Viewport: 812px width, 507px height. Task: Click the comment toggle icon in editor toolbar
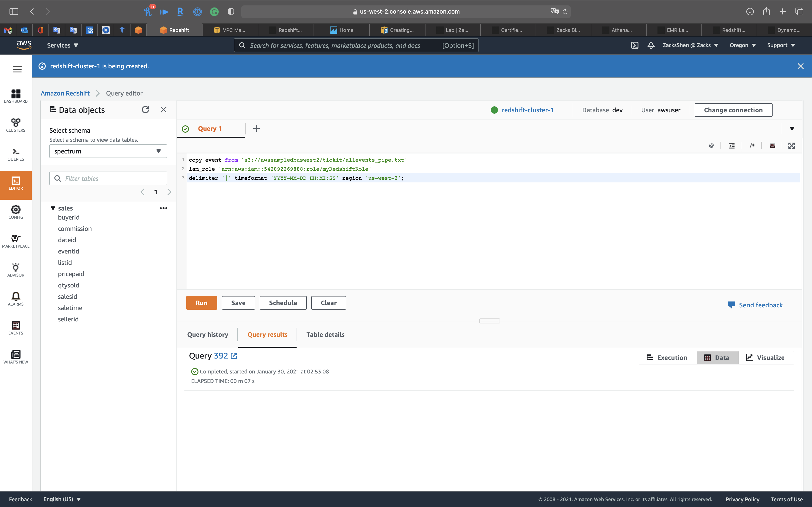(752, 146)
